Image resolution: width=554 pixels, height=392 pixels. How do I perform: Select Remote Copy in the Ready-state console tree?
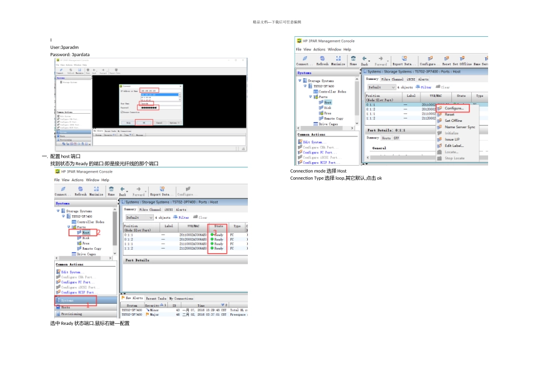(x=89, y=249)
